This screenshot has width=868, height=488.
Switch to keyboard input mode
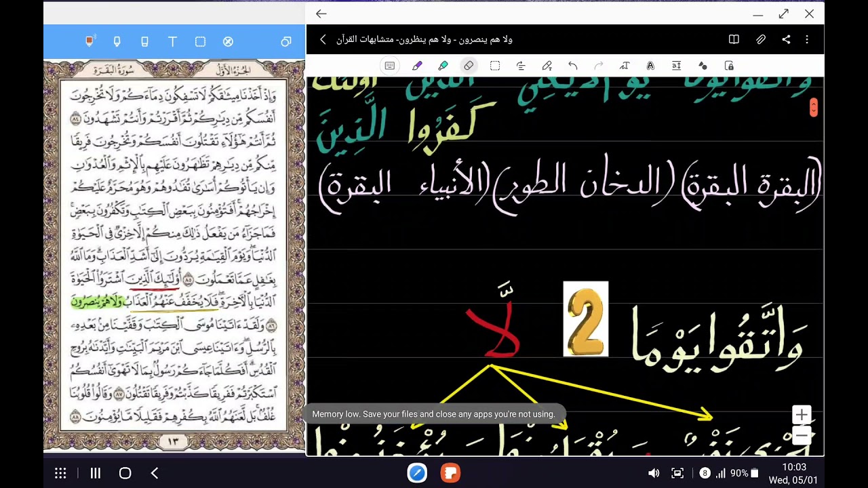(390, 66)
